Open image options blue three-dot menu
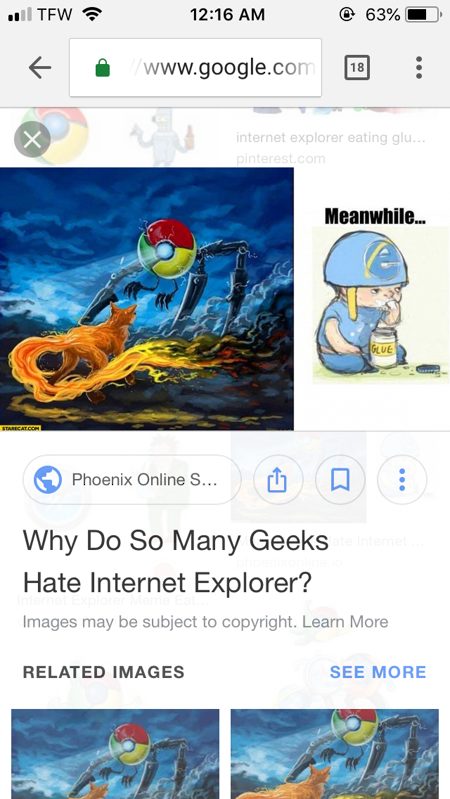Viewport: 450px width, 799px height. pyautogui.click(x=402, y=480)
